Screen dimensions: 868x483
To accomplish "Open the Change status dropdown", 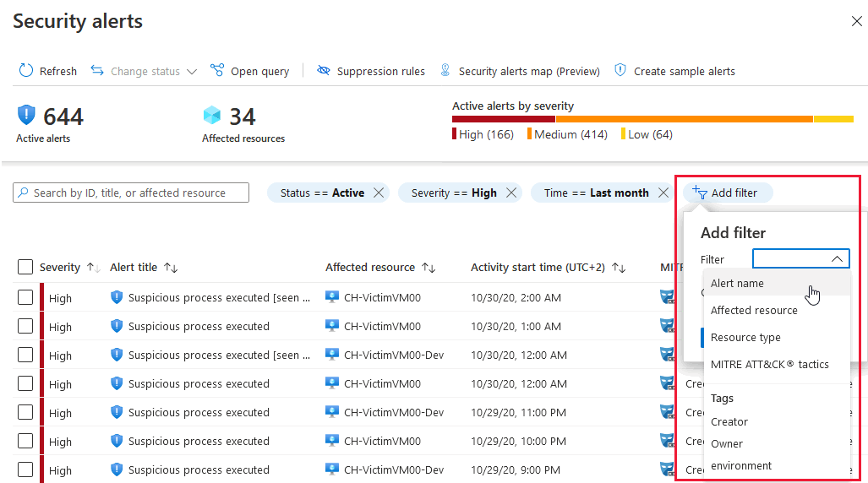I will coord(144,72).
